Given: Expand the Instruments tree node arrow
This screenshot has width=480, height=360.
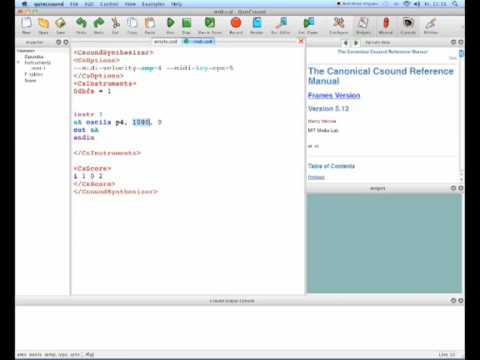Looking at the screenshot, I should click(x=19, y=62).
